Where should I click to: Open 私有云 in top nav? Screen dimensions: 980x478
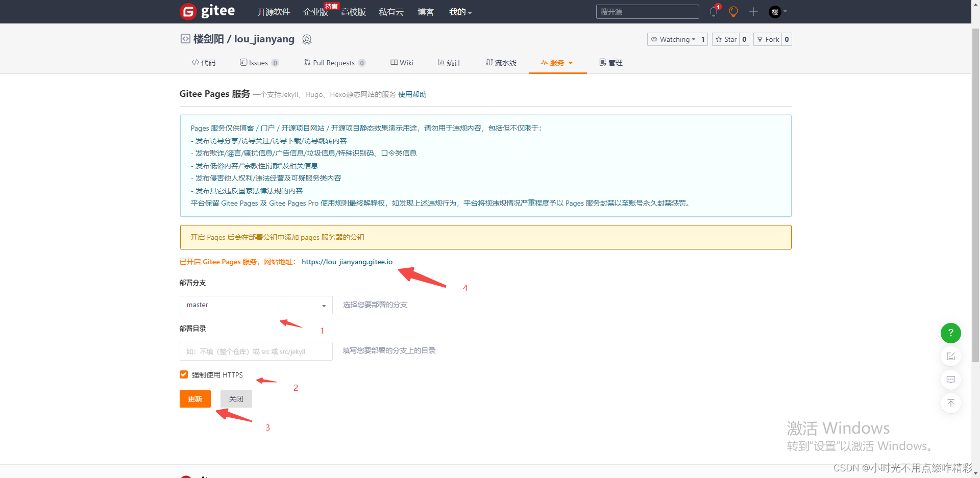pos(391,12)
